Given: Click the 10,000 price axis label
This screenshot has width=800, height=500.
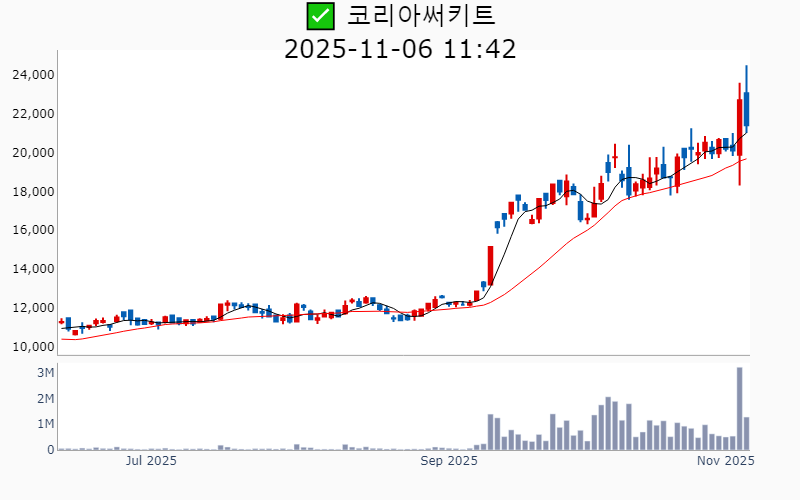Looking at the screenshot, I should [33, 347].
